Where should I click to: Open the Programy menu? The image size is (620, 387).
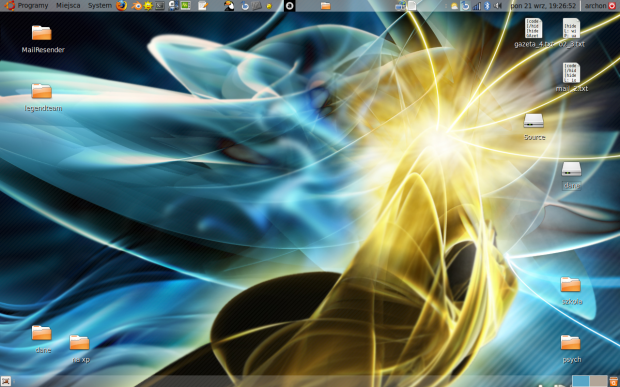[x=33, y=6]
